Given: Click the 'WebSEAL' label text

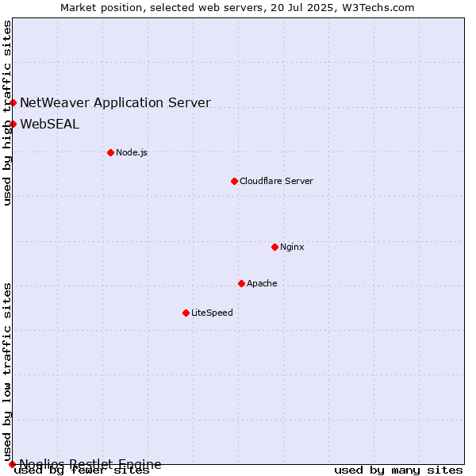Looking at the screenshot, I should tap(50, 125).
